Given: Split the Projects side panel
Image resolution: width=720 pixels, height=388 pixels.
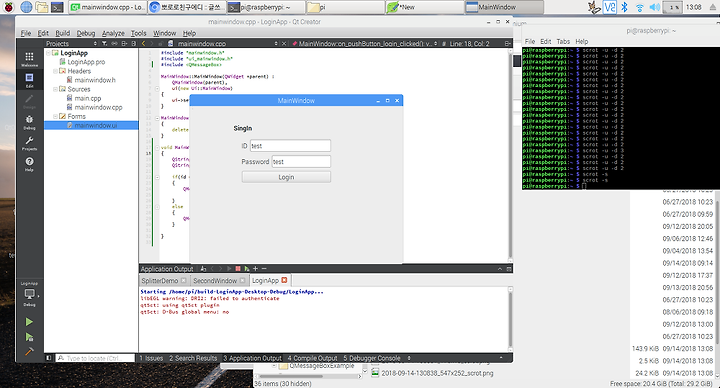Looking at the screenshot, I should click(x=124, y=43).
